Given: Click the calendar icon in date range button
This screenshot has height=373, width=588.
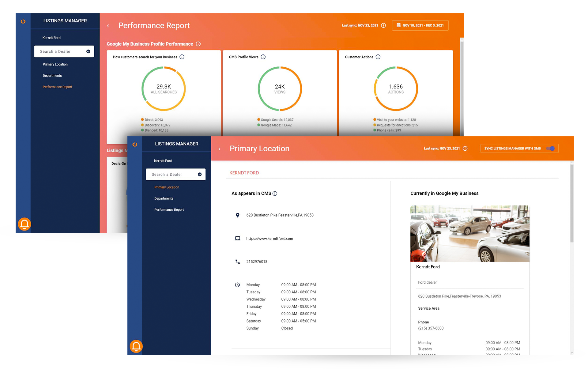Looking at the screenshot, I should 398,25.
